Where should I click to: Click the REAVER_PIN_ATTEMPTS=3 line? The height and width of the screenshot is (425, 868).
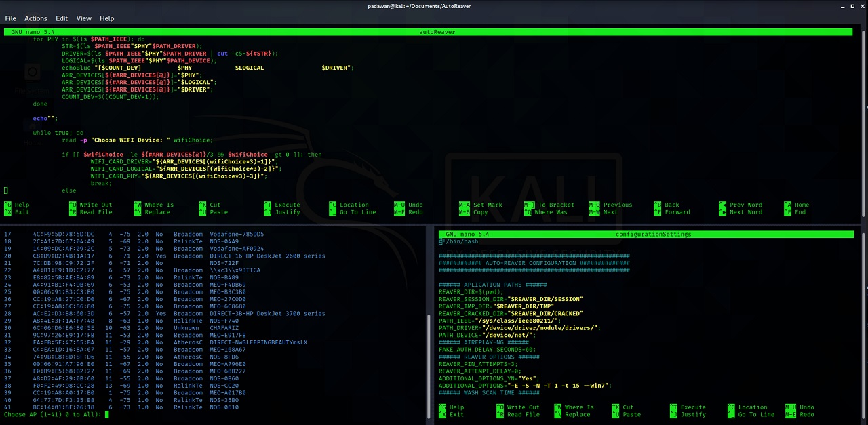[x=479, y=364]
